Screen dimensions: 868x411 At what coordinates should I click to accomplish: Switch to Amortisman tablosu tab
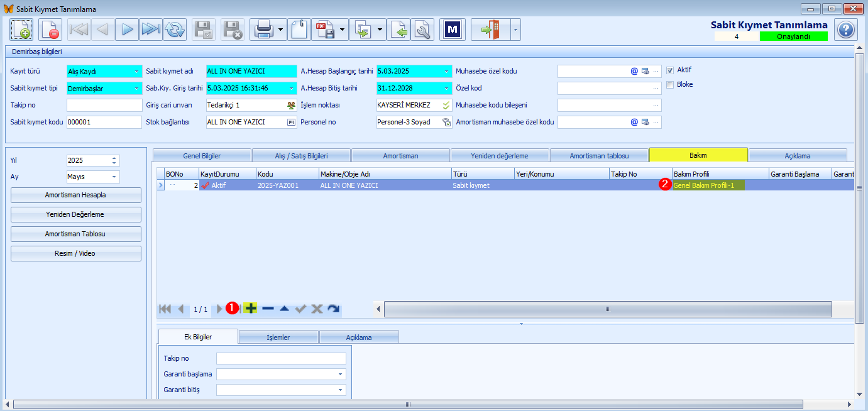(x=599, y=155)
